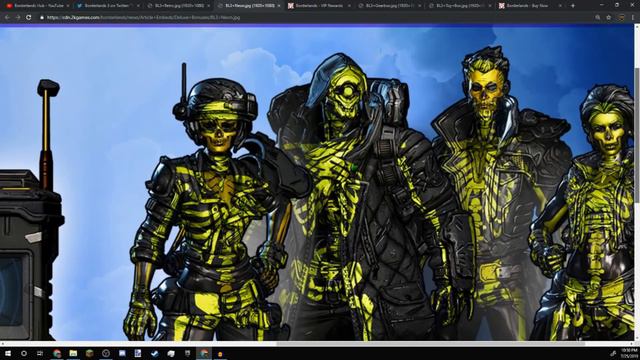Open Cortana search circle in taskbar
Screen dimensions: 640x360
(x=24, y=353)
